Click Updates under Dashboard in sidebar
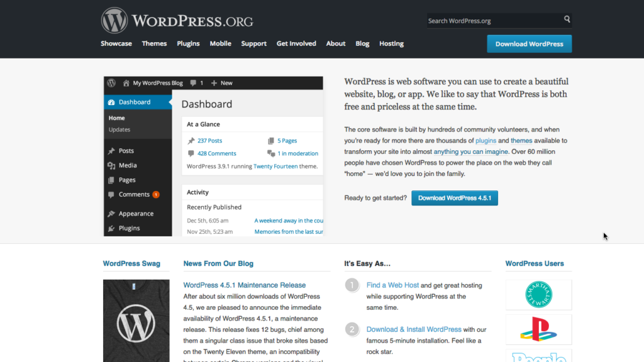 pos(119,129)
